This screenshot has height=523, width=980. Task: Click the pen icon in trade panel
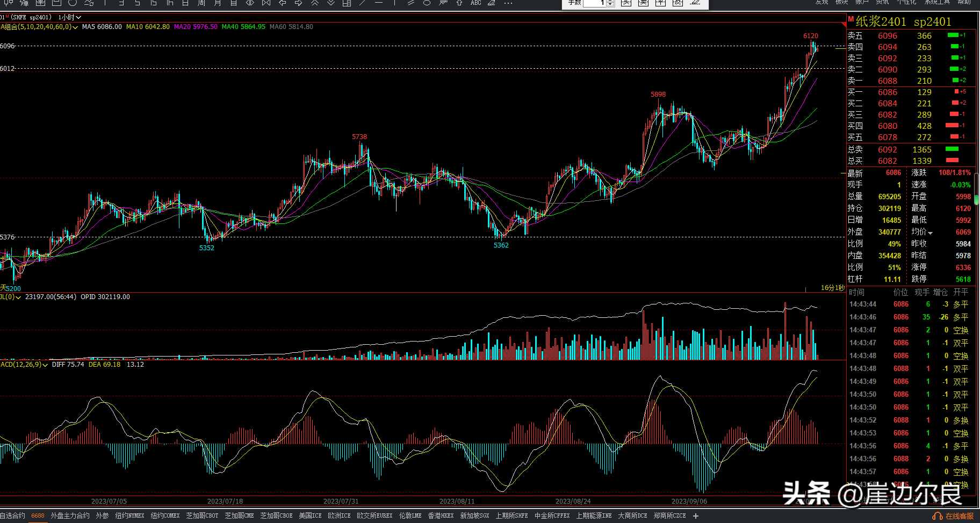tap(695, 3)
